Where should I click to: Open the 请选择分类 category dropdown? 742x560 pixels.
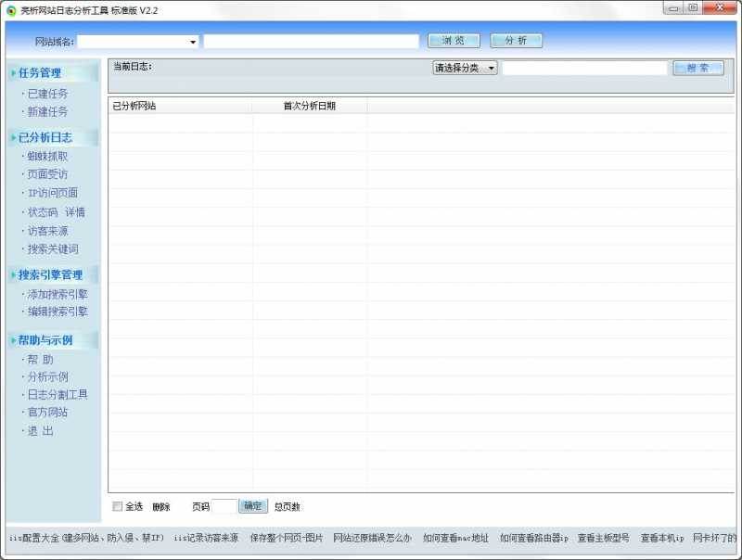tap(465, 67)
